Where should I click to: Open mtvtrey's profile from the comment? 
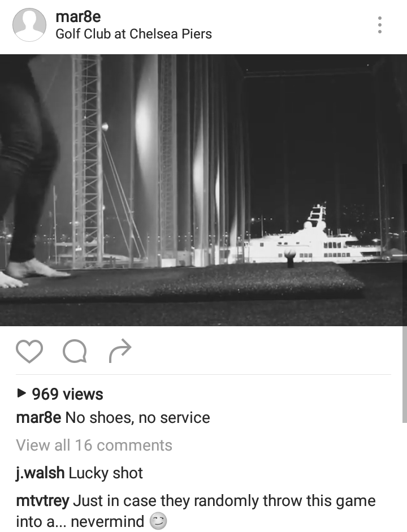[x=43, y=501]
